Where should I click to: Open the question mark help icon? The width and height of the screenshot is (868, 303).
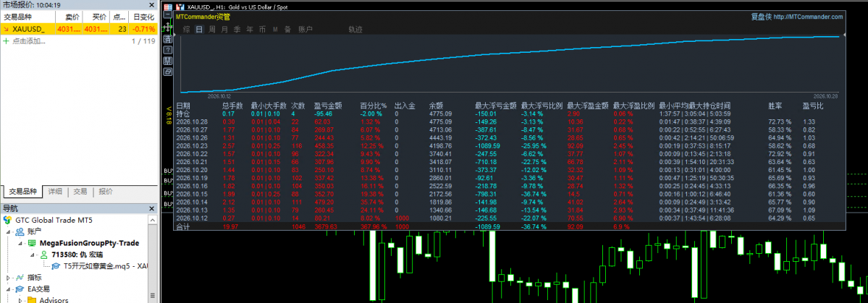click(168, 50)
